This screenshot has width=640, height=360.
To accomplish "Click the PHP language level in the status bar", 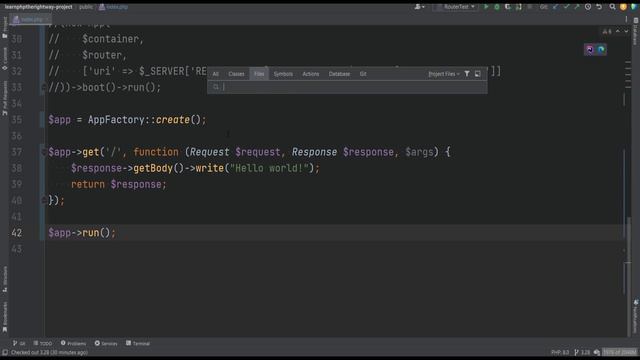I will 560,352.
